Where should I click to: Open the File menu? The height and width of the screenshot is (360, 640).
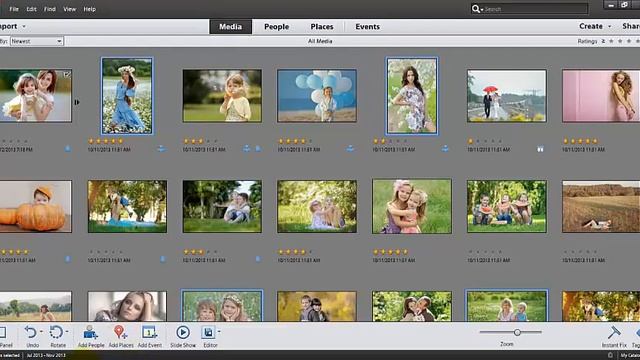coord(14,9)
